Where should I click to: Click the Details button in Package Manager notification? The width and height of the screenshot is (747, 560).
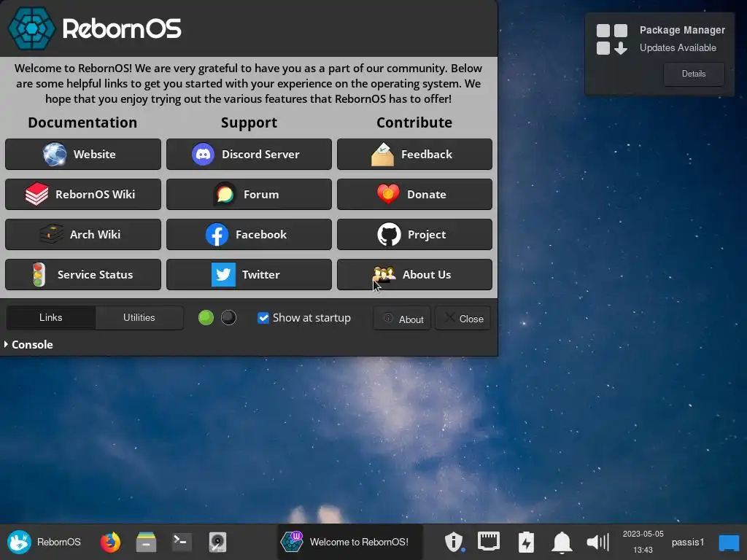click(694, 74)
